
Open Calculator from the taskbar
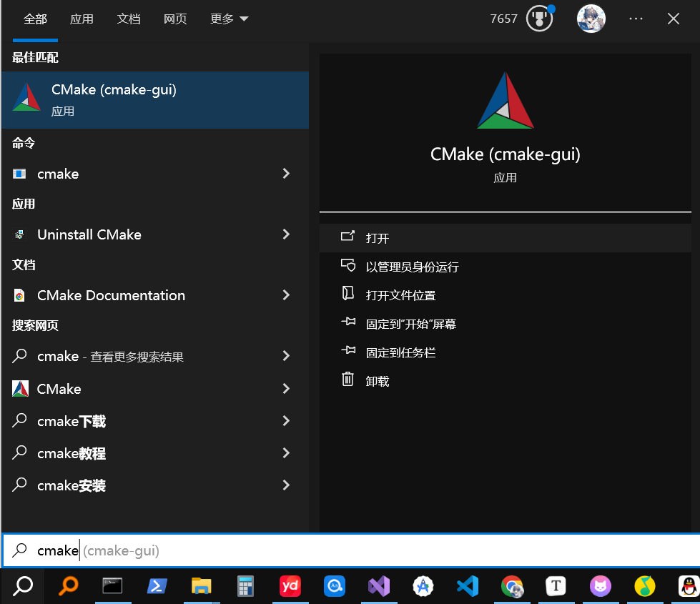245,586
